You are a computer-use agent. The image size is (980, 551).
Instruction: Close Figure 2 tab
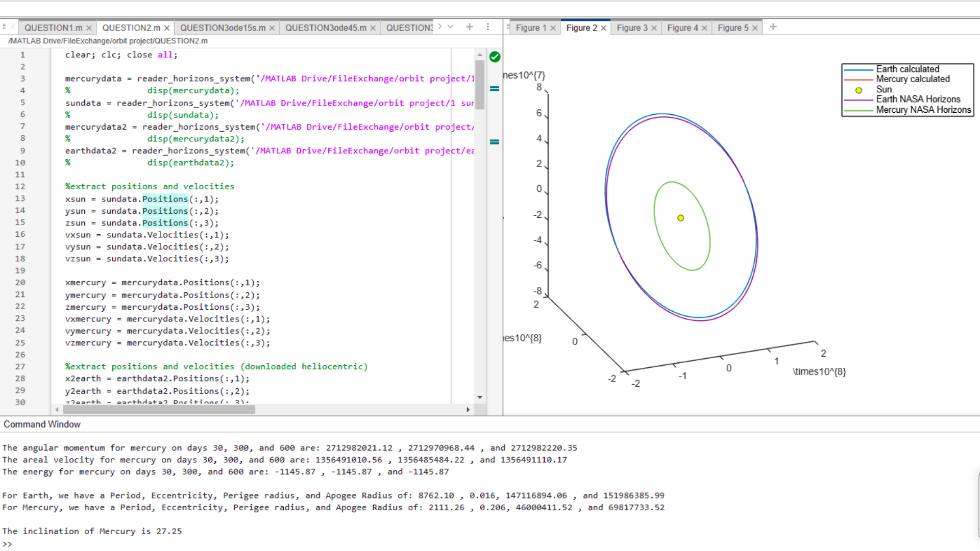coord(603,28)
